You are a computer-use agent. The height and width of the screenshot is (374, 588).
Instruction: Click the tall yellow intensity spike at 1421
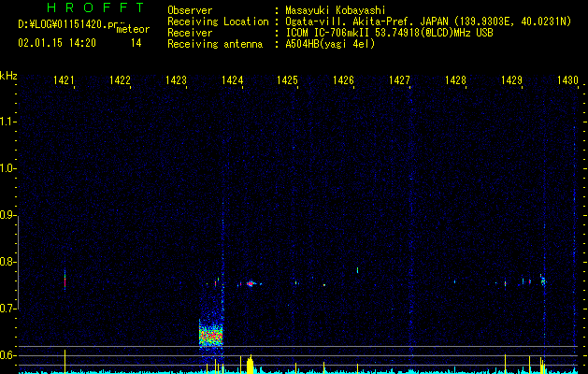pyautogui.click(x=65, y=361)
